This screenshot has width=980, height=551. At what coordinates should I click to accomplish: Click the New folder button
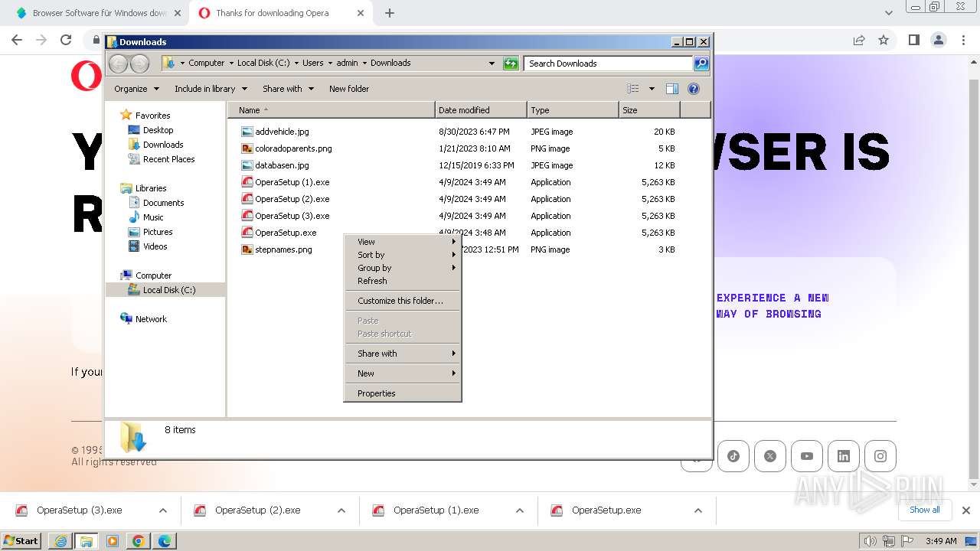(x=349, y=89)
